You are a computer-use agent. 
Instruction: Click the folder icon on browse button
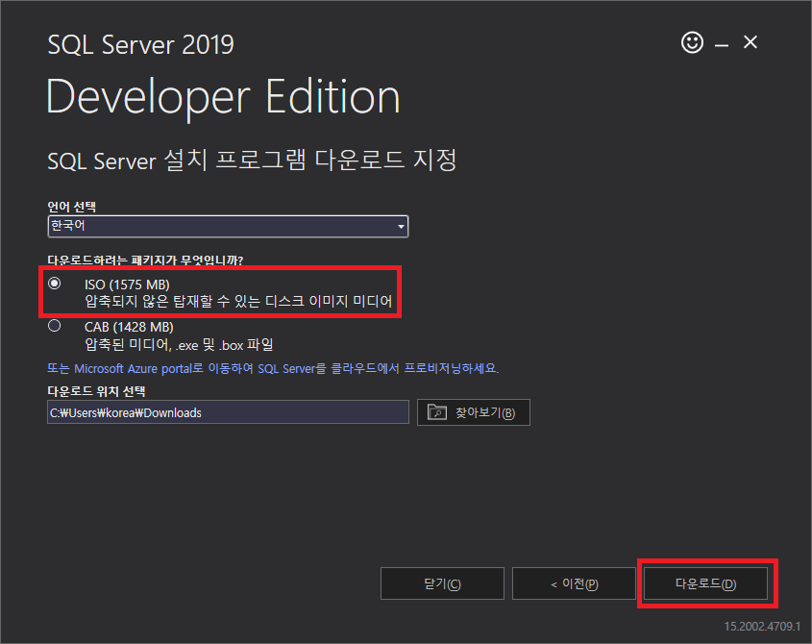tap(437, 412)
